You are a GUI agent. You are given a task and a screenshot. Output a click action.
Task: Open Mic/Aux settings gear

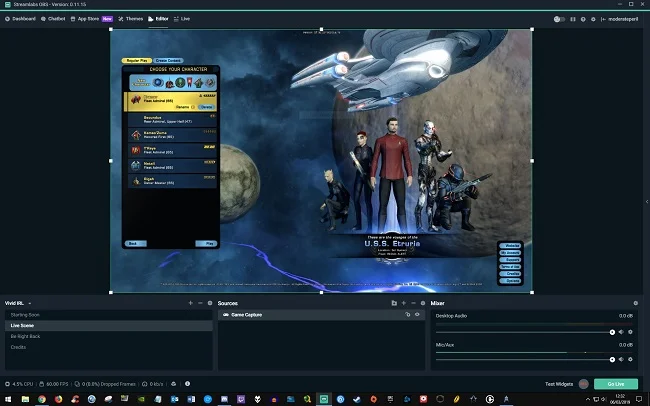tap(631, 360)
